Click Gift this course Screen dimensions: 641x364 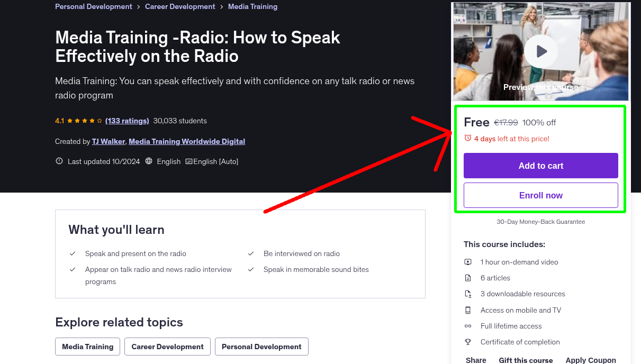[526, 360]
